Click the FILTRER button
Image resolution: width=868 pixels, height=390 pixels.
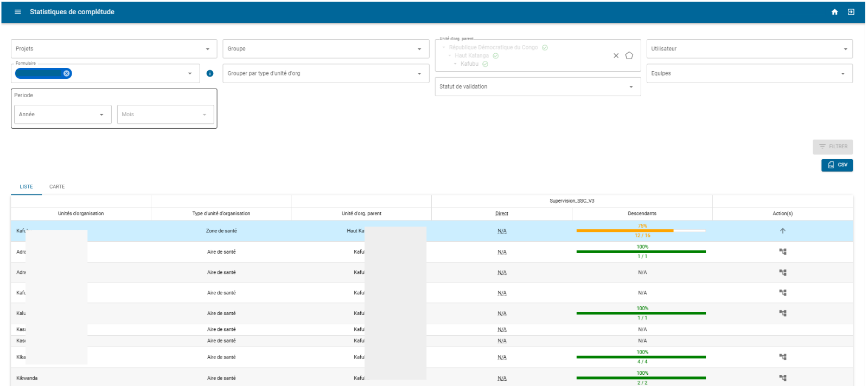(x=833, y=147)
